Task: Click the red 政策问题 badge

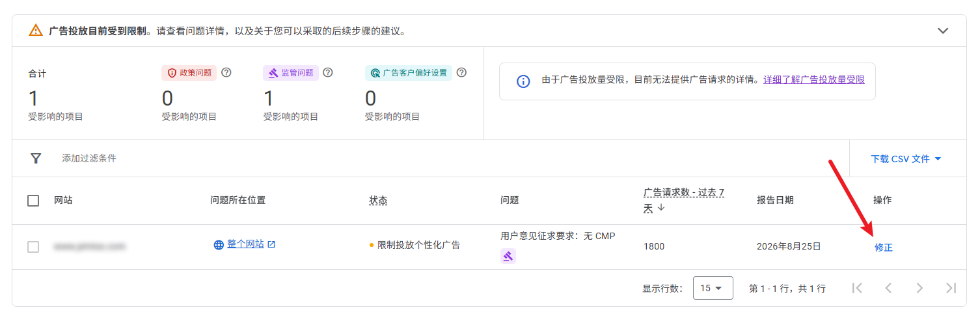Action: 189,73
